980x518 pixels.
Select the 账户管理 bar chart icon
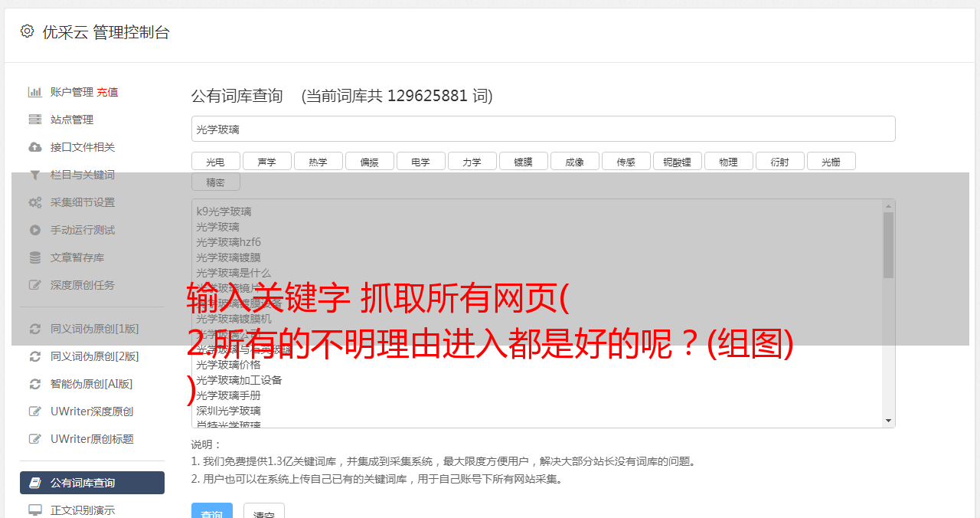point(35,92)
